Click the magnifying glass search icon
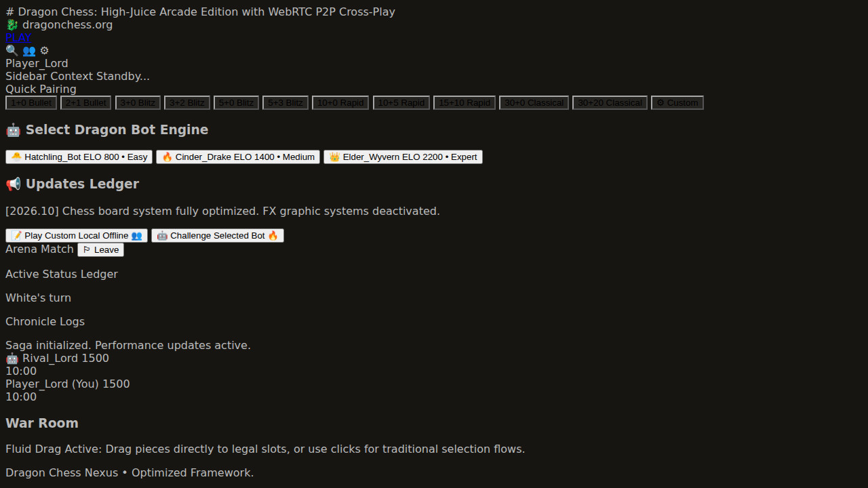 (x=12, y=51)
